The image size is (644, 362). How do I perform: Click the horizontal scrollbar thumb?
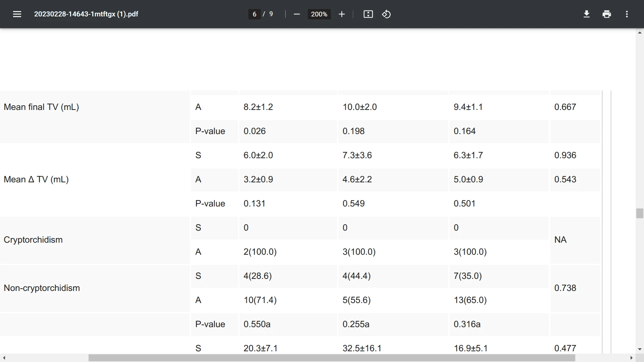click(x=332, y=358)
